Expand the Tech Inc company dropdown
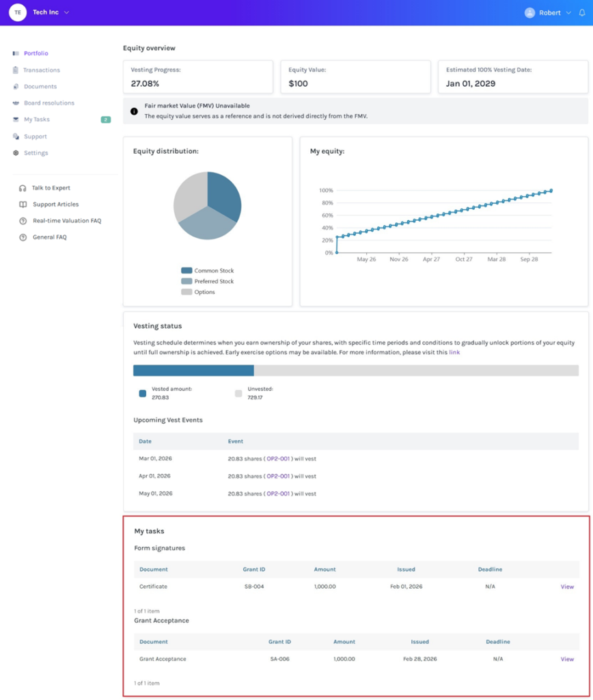 tap(66, 13)
